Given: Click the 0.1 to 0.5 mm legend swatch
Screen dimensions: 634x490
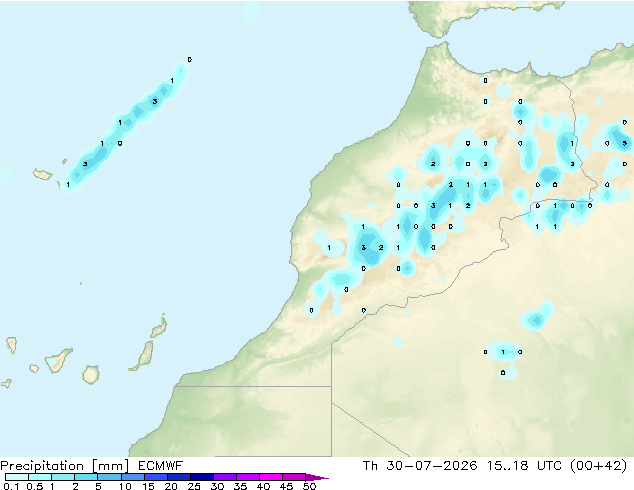Looking at the screenshot, I should pos(17,477).
